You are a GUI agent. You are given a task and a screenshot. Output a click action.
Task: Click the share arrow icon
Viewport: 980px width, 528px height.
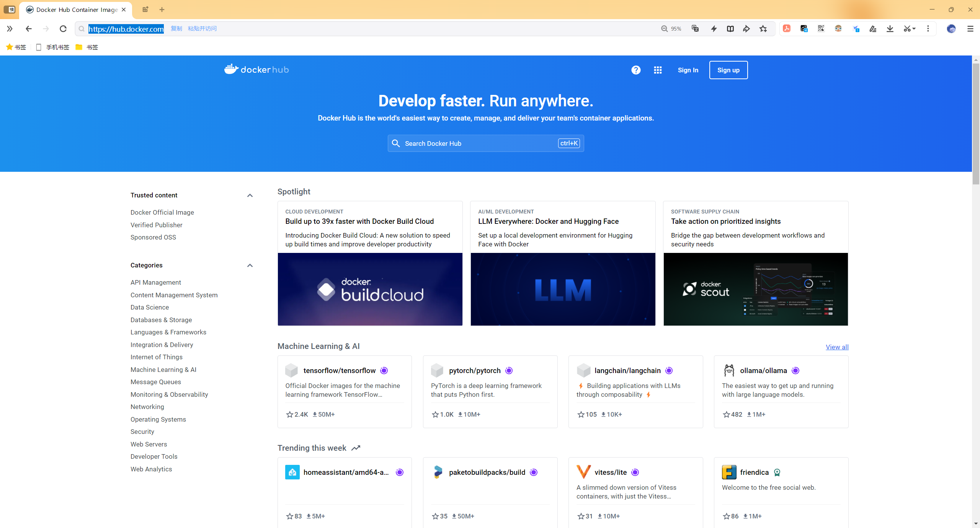tap(746, 29)
